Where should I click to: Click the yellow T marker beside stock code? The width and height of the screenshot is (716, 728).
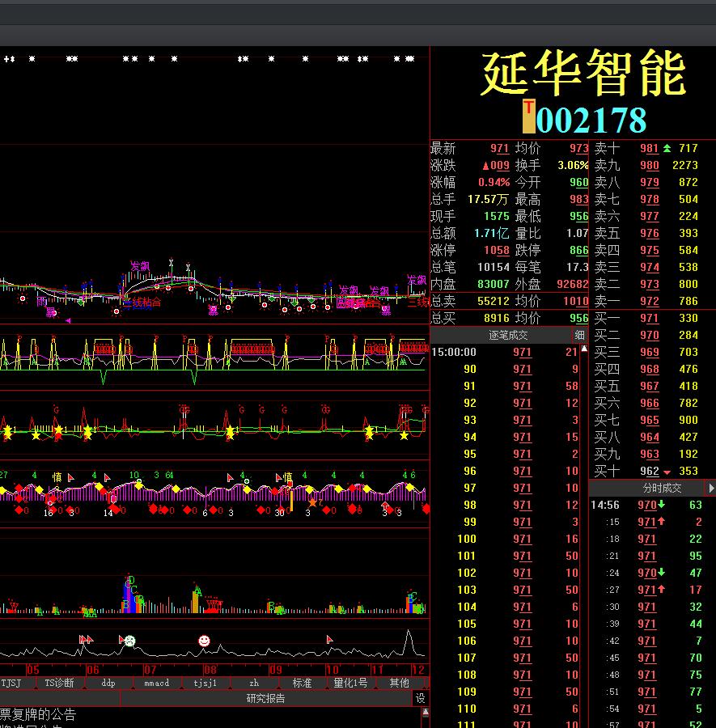tap(528, 117)
